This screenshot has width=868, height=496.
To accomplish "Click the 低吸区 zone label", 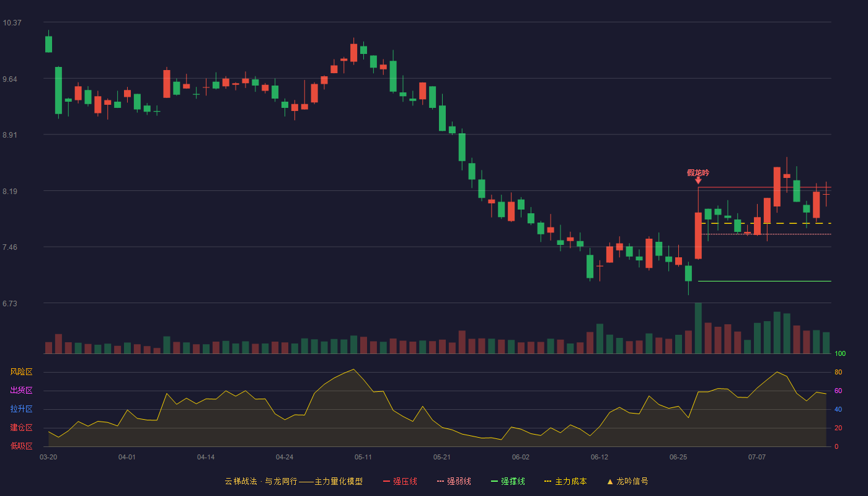I will point(21,446).
